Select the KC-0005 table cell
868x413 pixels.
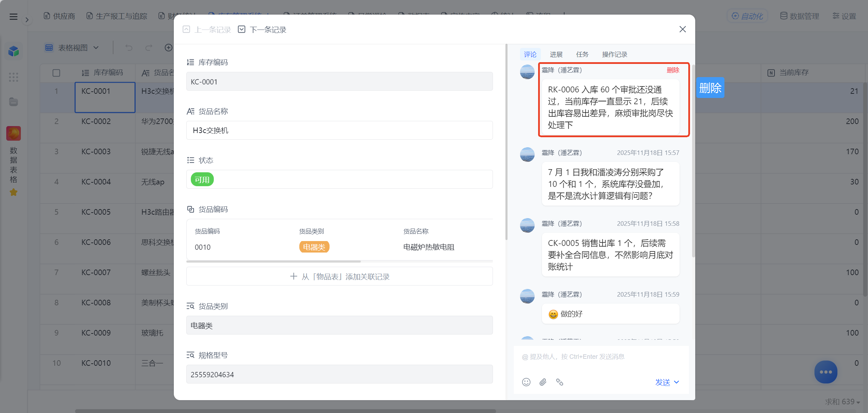(105, 218)
